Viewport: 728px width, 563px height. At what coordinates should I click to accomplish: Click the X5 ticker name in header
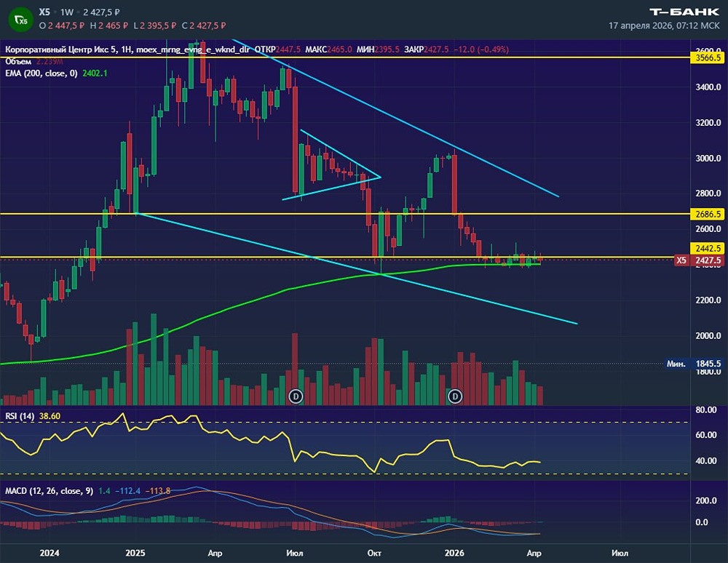tap(44, 12)
